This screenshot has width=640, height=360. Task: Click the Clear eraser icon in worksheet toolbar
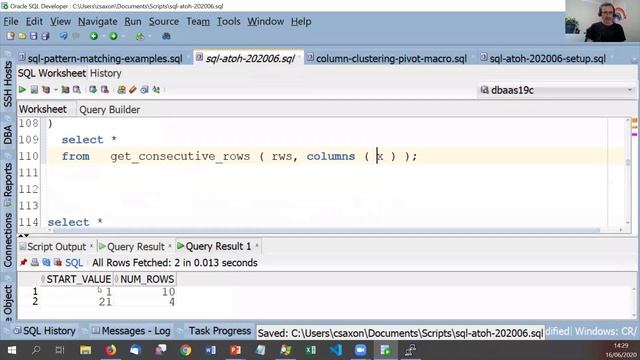[133, 90]
